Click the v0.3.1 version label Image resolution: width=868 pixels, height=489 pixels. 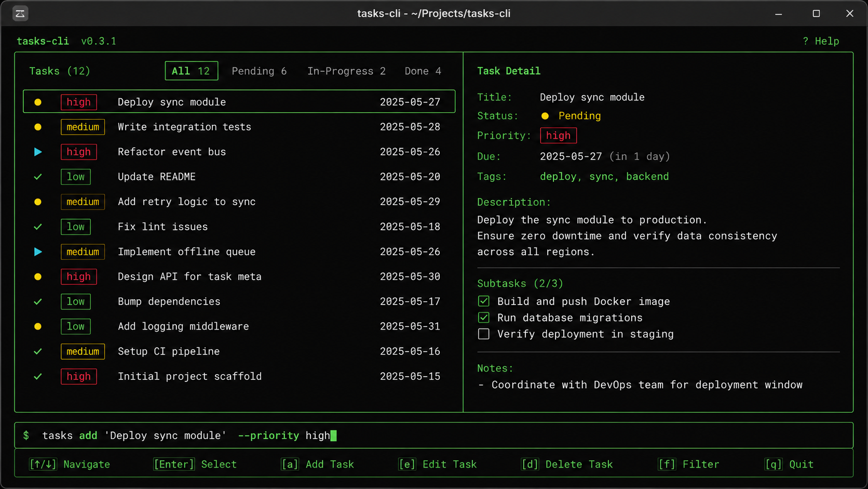click(x=99, y=41)
